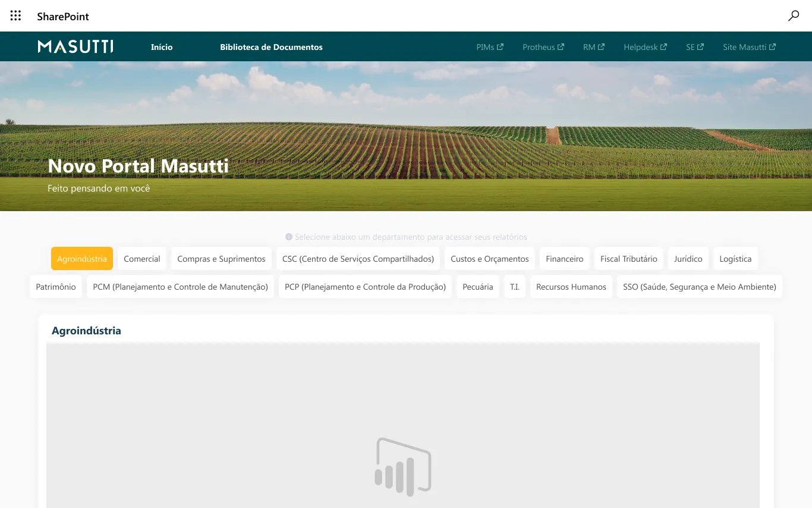The width and height of the screenshot is (812, 508).
Task: Show Pecuária department reports
Action: (478, 287)
